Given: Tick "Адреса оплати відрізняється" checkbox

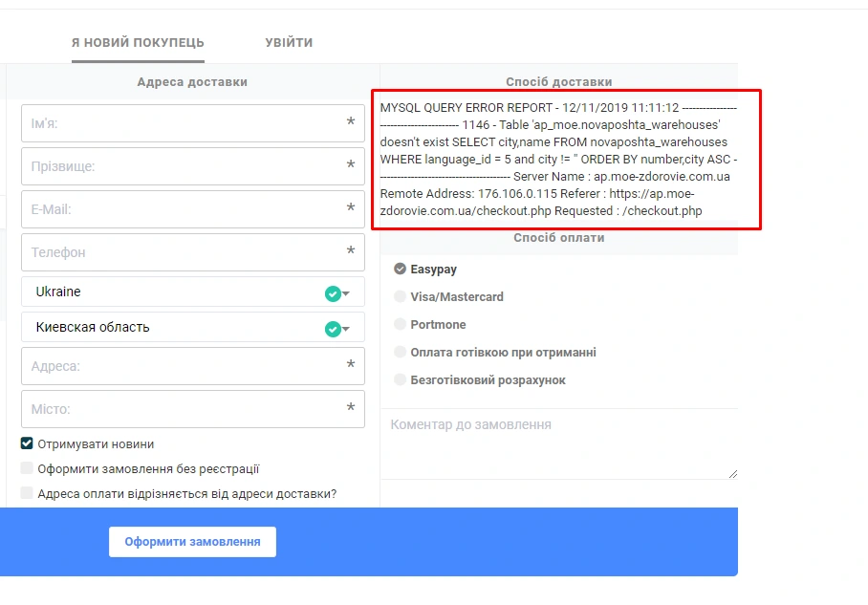Looking at the screenshot, I should point(28,493).
